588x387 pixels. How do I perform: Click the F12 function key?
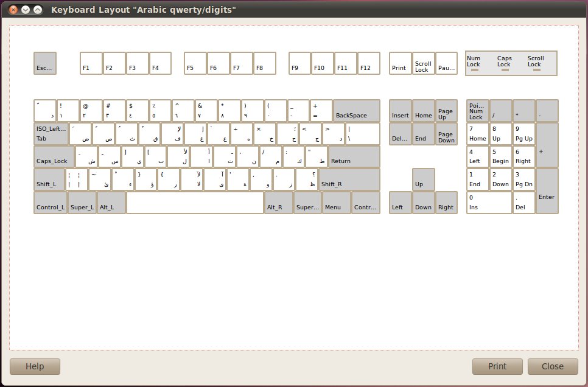[x=368, y=63]
